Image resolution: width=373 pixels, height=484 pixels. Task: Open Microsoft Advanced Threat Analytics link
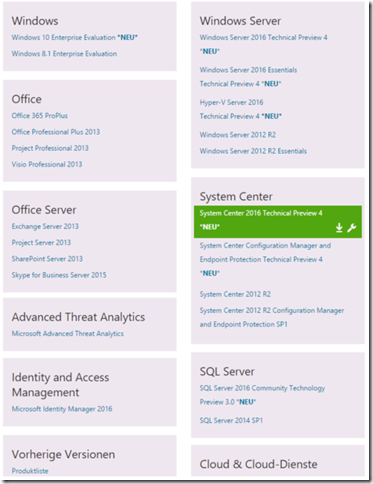[x=68, y=334]
